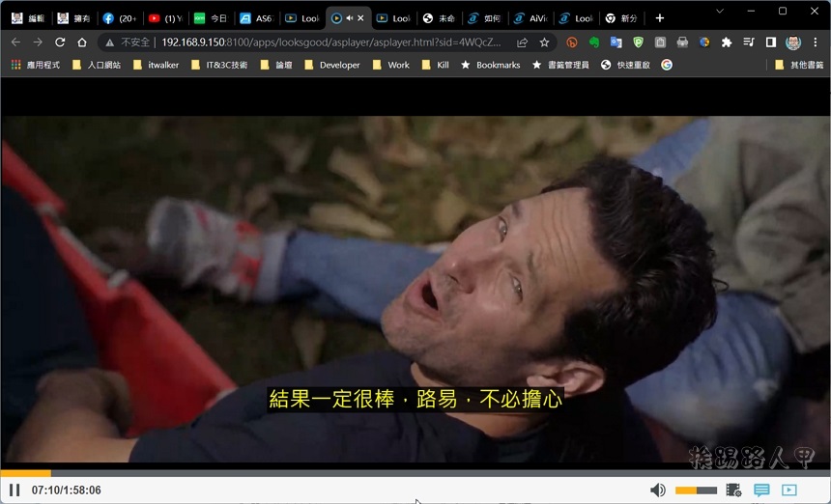Open the printer extension icon
Viewport: 831px width, 504px height.
point(682,42)
